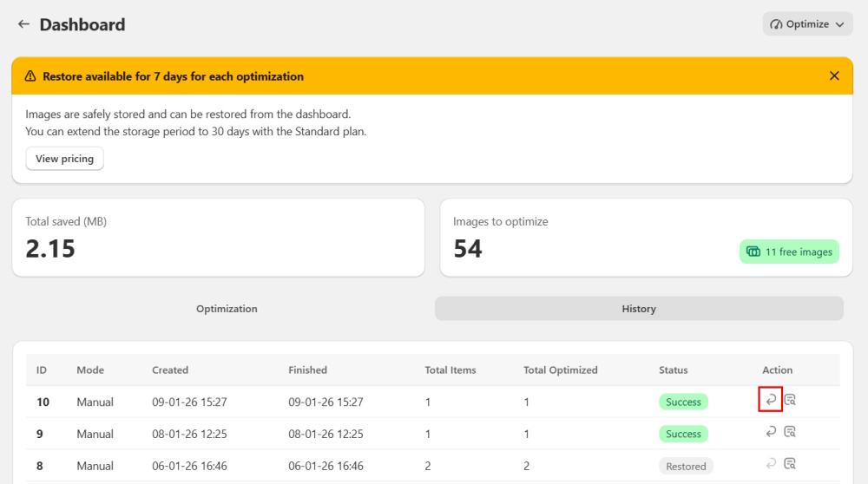Click the View pricing button

64,159
